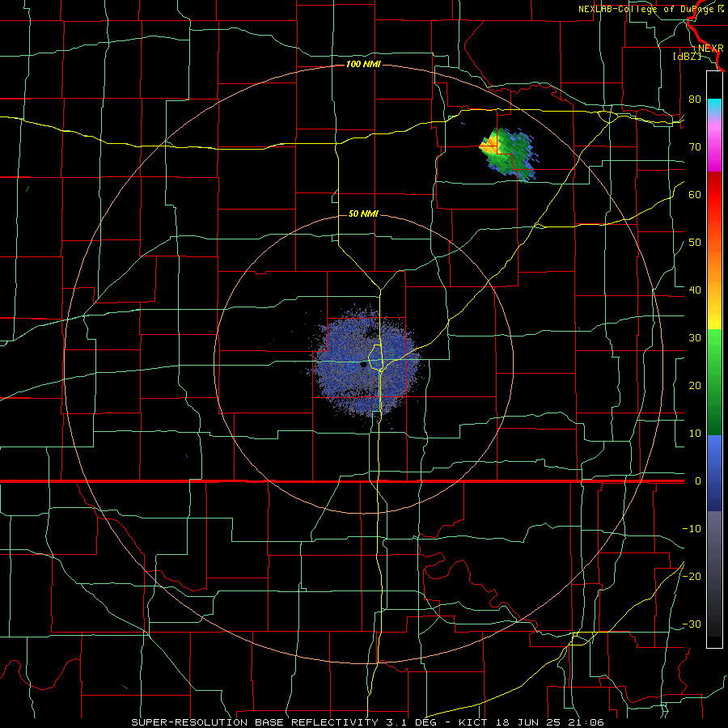Viewport: 728px width, 728px height.
Task: Click the 0 value on the dBZ scale
Action: coord(697,481)
